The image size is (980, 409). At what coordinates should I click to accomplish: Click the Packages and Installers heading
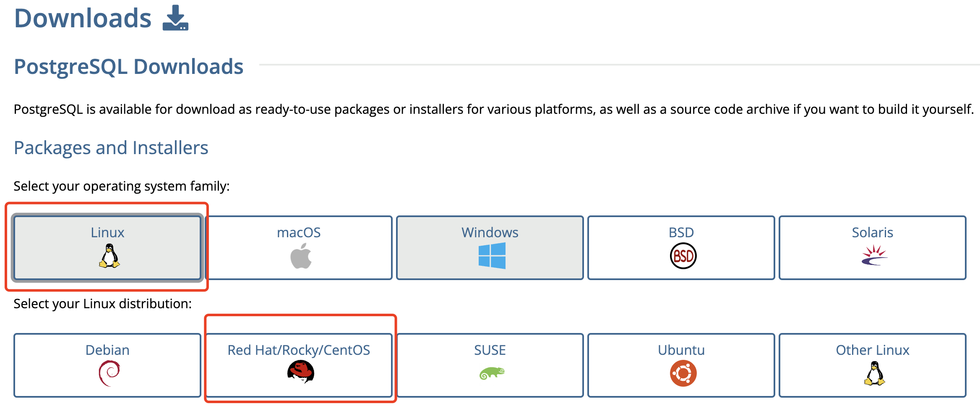111,148
